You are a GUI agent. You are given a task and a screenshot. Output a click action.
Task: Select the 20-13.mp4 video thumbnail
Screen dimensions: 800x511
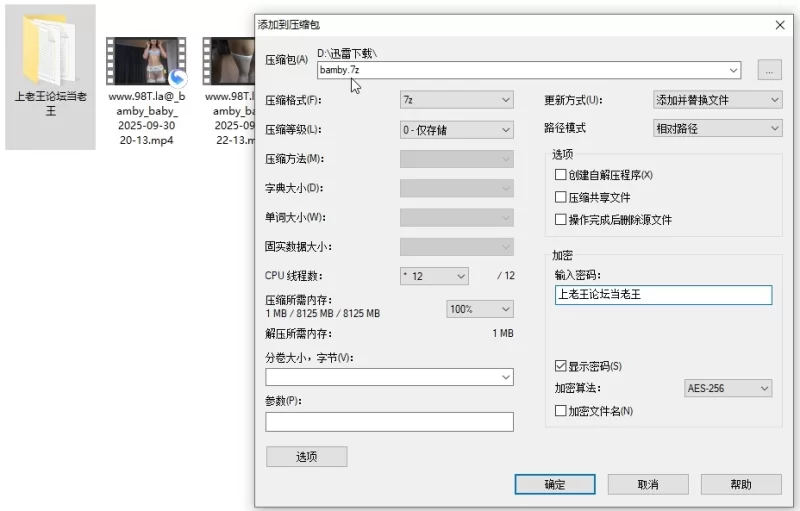tap(146, 61)
